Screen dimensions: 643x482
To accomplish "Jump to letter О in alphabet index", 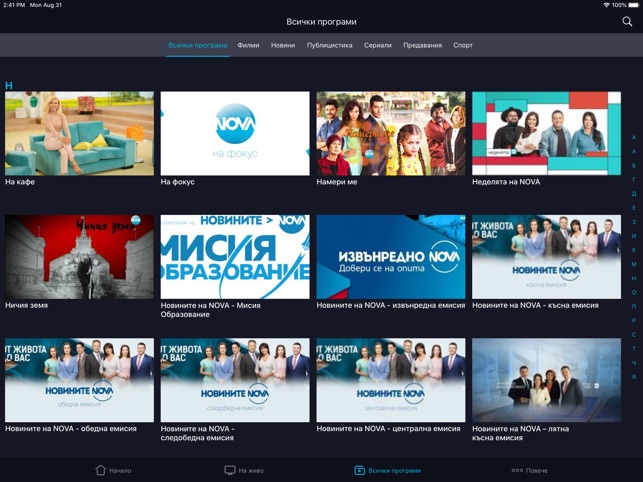I will 634,292.
